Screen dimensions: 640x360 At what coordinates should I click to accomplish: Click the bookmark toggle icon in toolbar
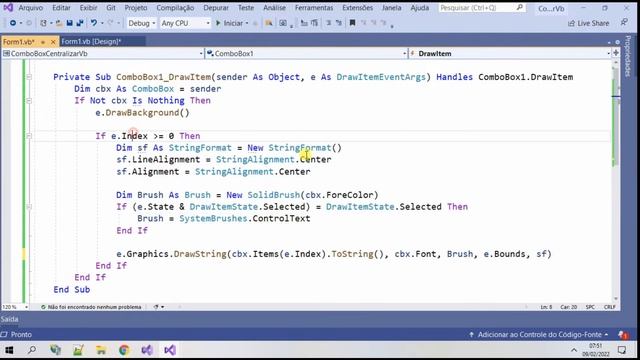pyautogui.click(x=352, y=23)
